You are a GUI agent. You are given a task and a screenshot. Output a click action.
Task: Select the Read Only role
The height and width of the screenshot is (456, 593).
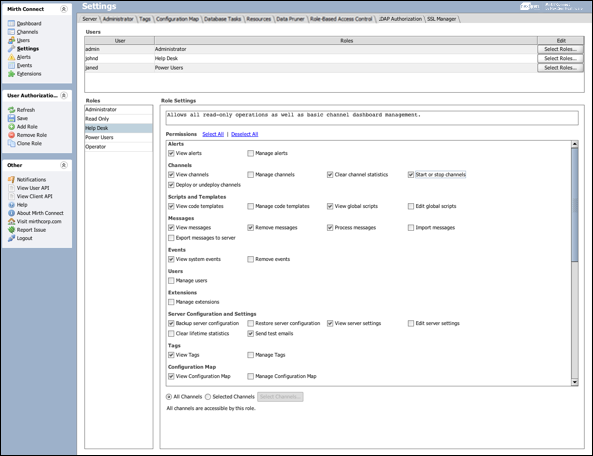(119, 119)
